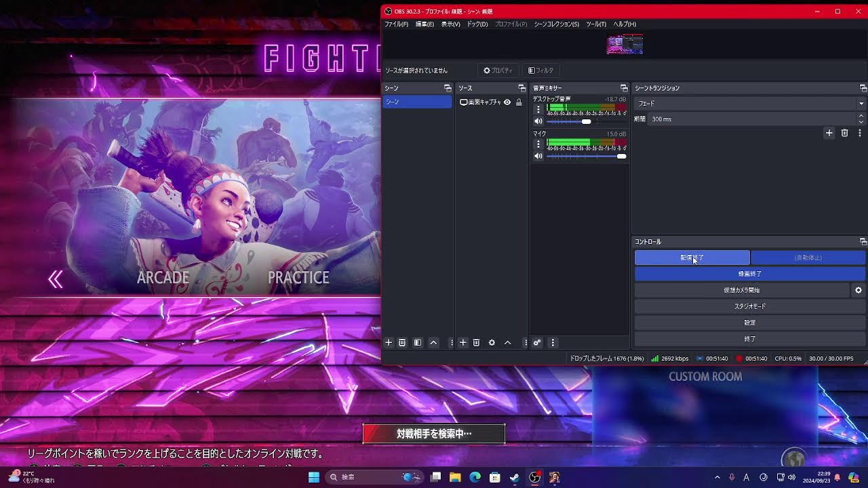
Task: Undock the シーントランジション panel
Action: (863, 88)
